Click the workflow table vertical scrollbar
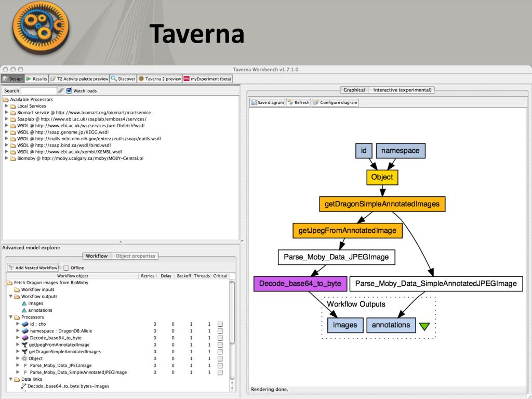 click(232, 312)
